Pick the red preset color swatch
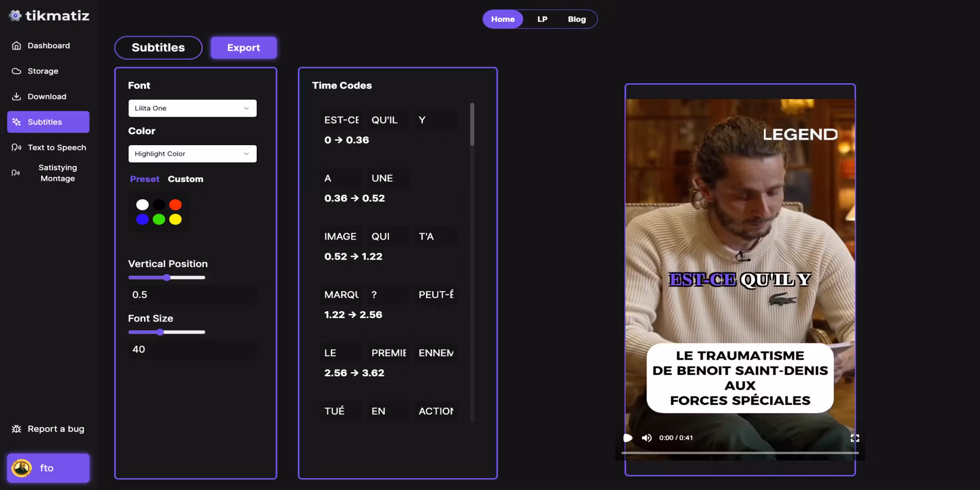Viewport: 980px width, 490px height. tap(175, 204)
